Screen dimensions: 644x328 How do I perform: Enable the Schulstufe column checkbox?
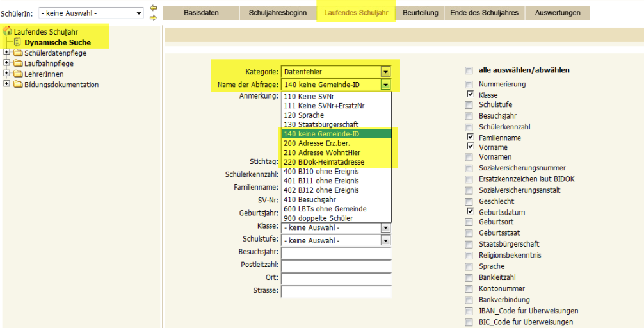[x=469, y=105]
